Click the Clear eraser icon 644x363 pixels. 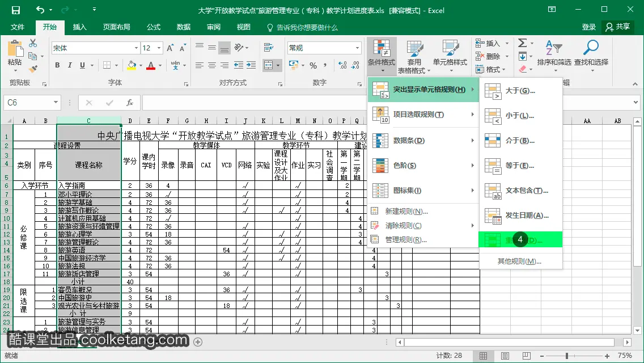click(523, 69)
